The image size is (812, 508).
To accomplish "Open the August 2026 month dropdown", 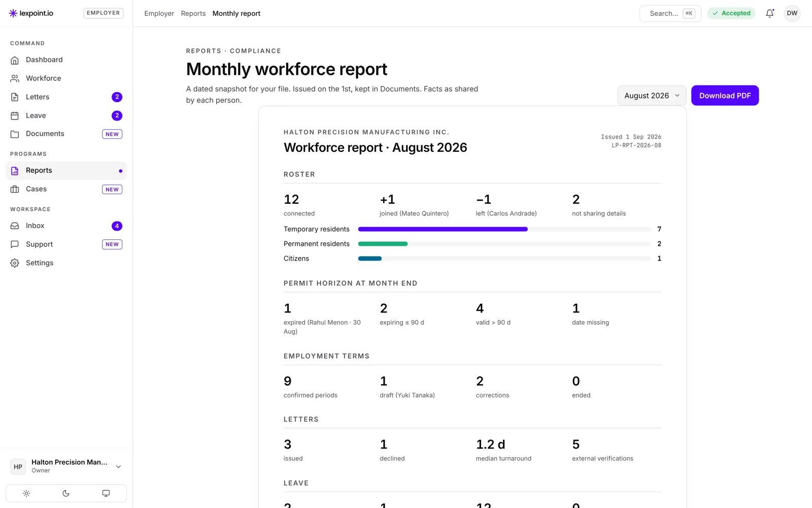I will click(x=652, y=96).
